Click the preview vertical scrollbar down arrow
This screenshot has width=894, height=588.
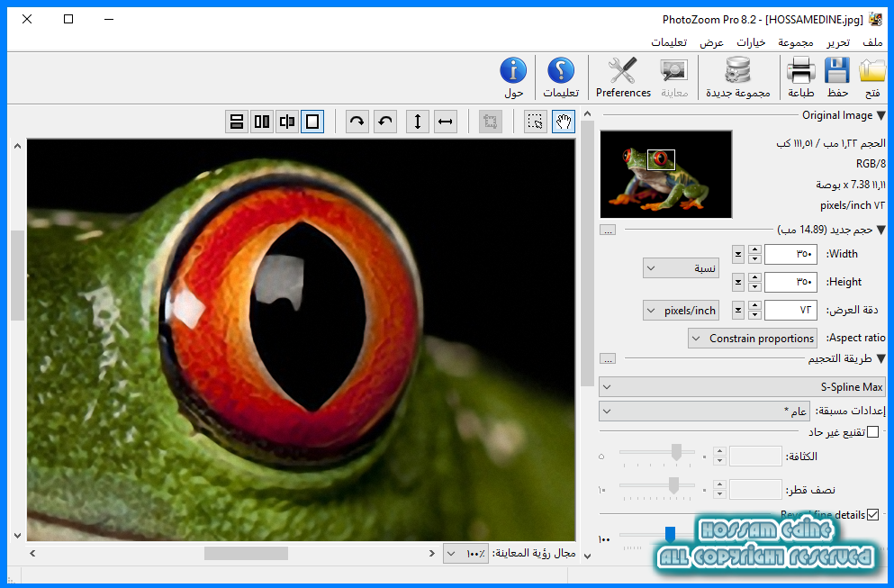tap(17, 536)
